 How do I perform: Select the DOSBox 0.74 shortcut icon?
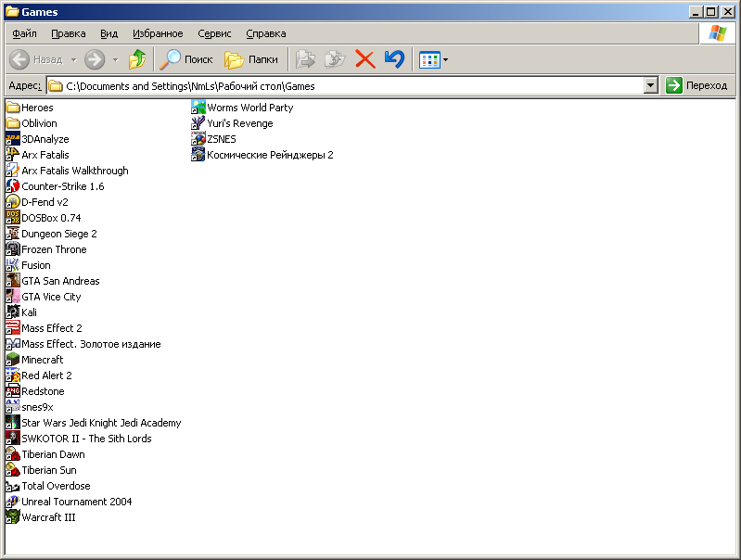point(13,218)
